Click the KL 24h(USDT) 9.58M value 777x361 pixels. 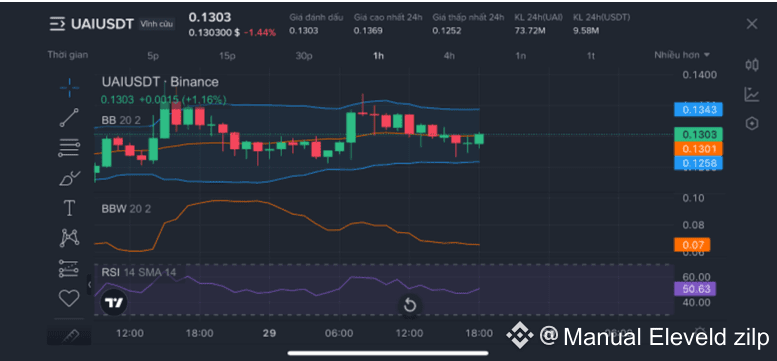pyautogui.click(x=586, y=31)
